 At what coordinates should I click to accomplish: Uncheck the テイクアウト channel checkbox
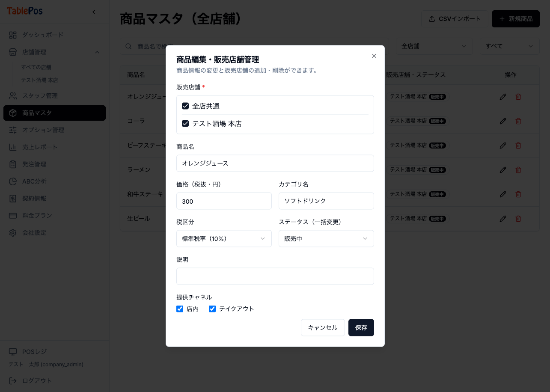pos(212,309)
